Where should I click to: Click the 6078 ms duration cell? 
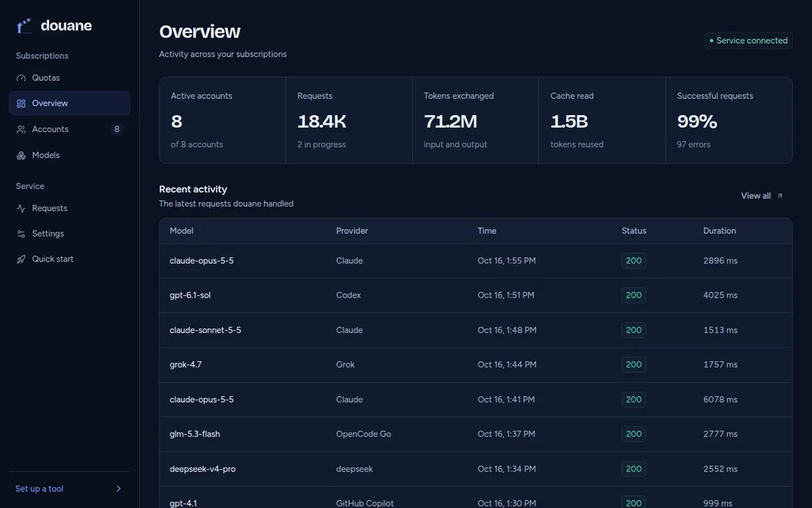coord(720,400)
